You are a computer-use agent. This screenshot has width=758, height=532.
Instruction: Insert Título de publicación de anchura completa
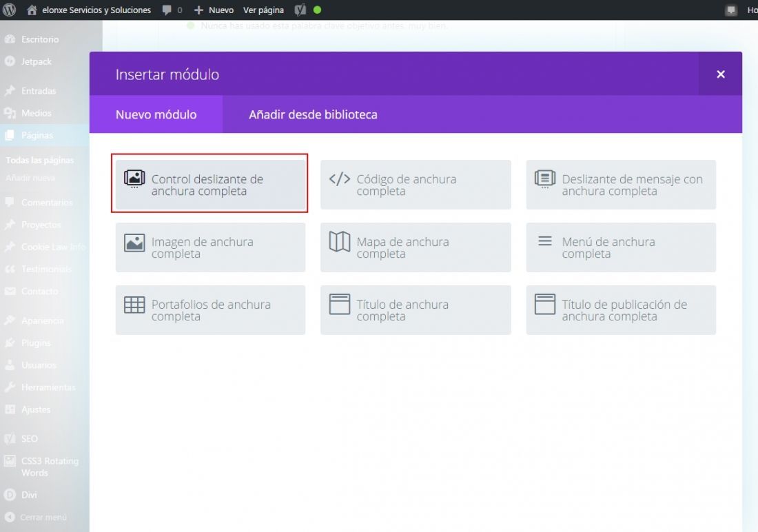(x=621, y=310)
